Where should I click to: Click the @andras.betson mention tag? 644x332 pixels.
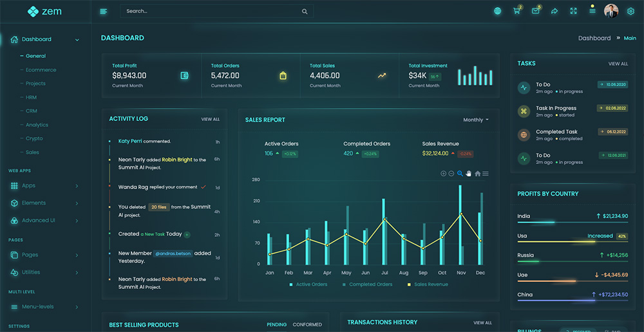click(x=173, y=254)
